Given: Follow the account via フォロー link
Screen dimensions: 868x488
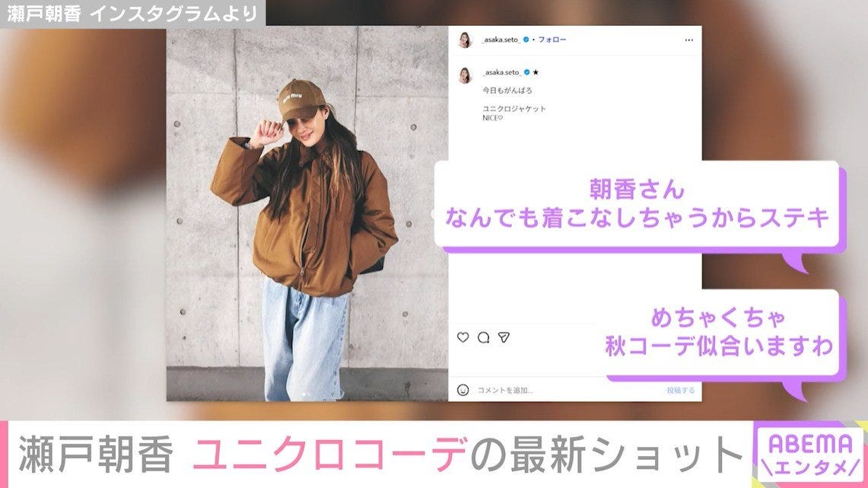Looking at the screenshot, I should [552, 40].
